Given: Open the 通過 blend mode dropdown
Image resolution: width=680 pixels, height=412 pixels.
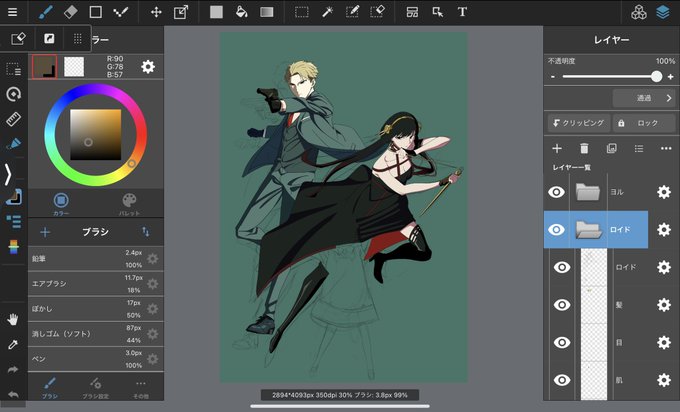Looking at the screenshot, I should click(644, 98).
